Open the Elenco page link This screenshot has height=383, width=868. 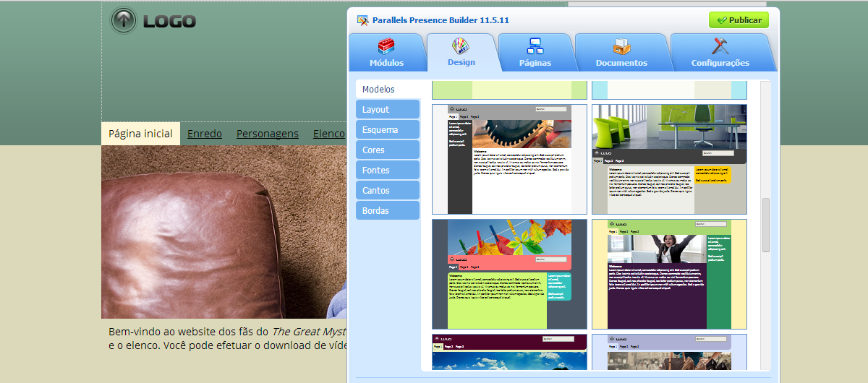tap(329, 134)
